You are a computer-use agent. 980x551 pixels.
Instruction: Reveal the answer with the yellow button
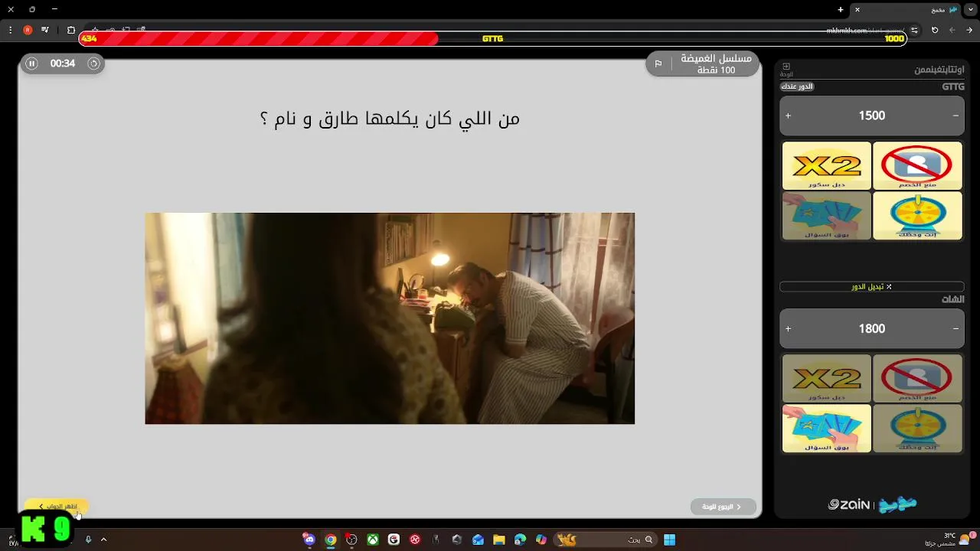tap(57, 506)
